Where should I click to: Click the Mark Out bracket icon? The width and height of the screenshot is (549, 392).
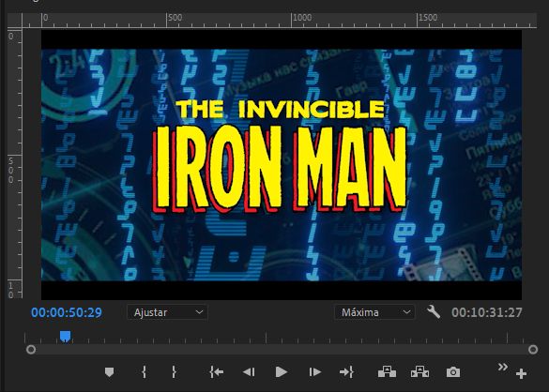[x=174, y=372]
